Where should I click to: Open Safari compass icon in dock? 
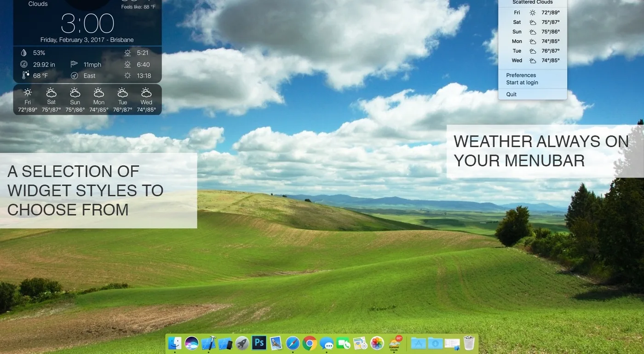293,343
